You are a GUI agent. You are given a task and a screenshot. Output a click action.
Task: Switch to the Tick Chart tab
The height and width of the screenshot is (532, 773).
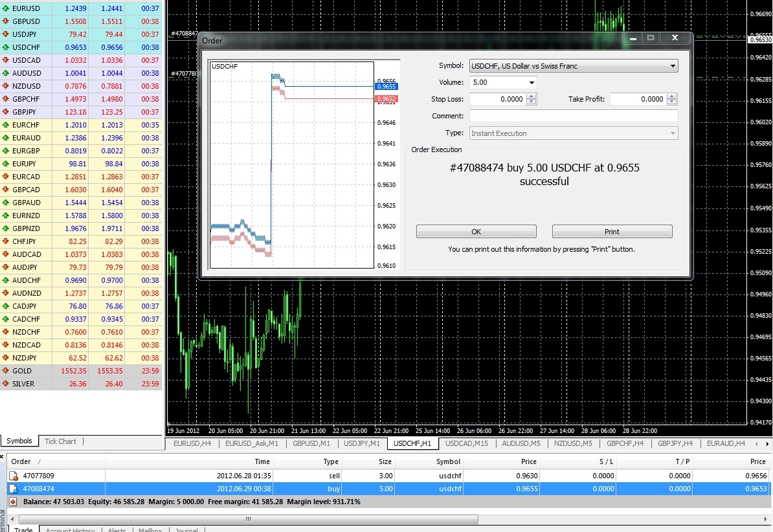pyautogui.click(x=60, y=441)
